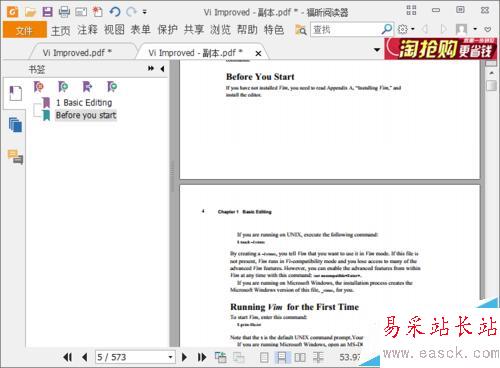This screenshot has height=368, width=500.
Task: Click the 淘抢购 advertisement banner
Action: point(441,49)
